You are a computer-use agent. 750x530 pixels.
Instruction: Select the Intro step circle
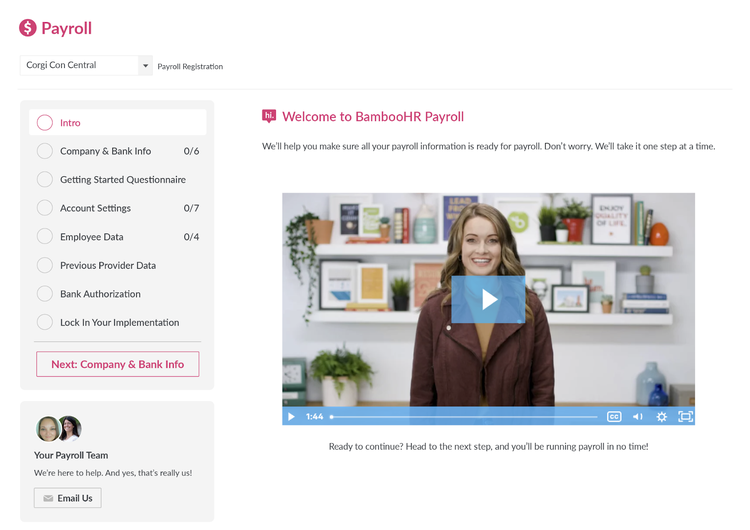pyautogui.click(x=44, y=123)
